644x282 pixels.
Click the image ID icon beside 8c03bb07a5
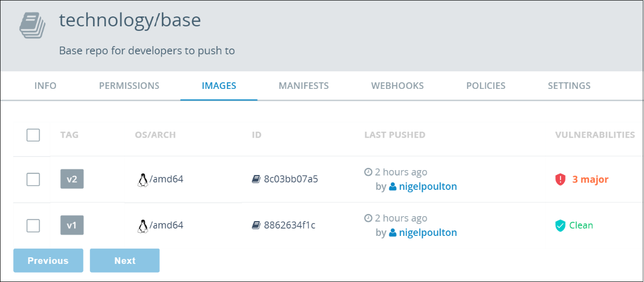pyautogui.click(x=256, y=179)
